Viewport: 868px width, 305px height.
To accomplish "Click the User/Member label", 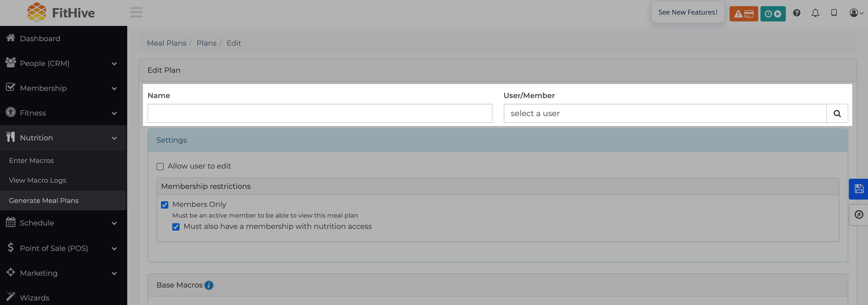I will 529,96.
